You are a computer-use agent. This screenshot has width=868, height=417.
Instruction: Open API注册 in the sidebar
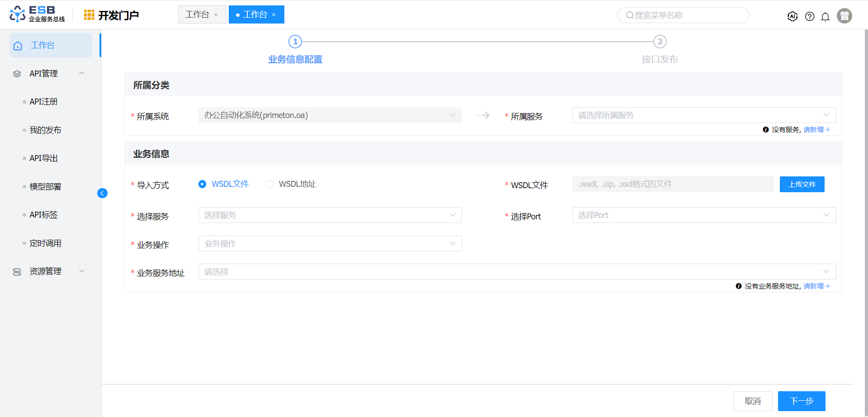43,102
